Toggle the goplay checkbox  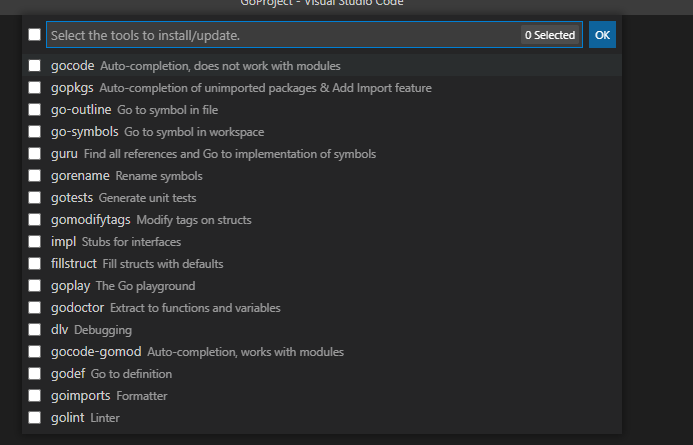(35, 286)
